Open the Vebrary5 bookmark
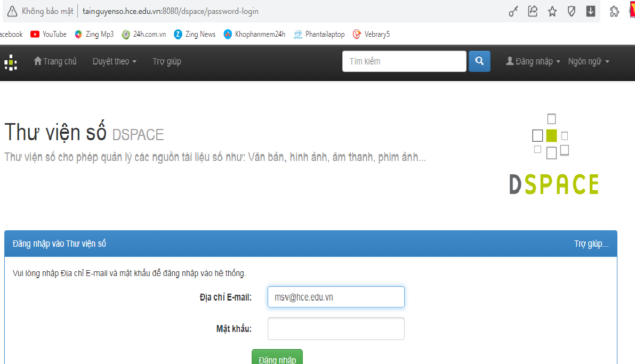Image resolution: width=635 pixels, height=364 pixels. tap(372, 35)
